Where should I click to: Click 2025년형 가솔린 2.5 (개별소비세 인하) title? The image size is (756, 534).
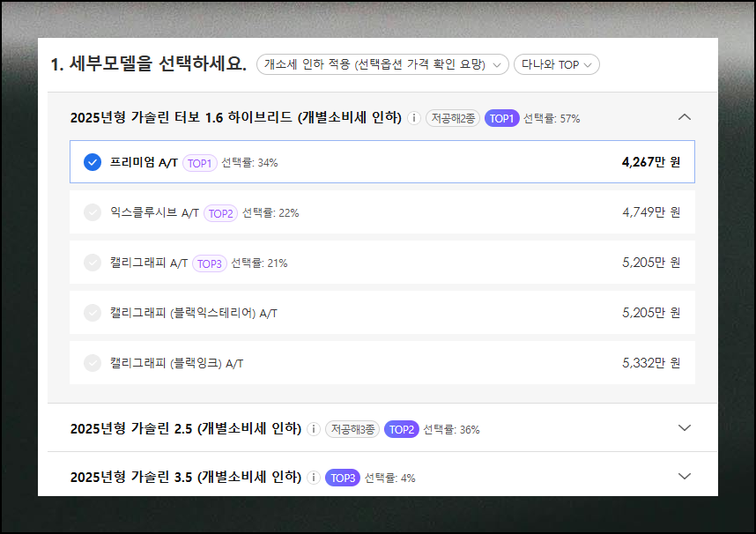[x=186, y=429]
